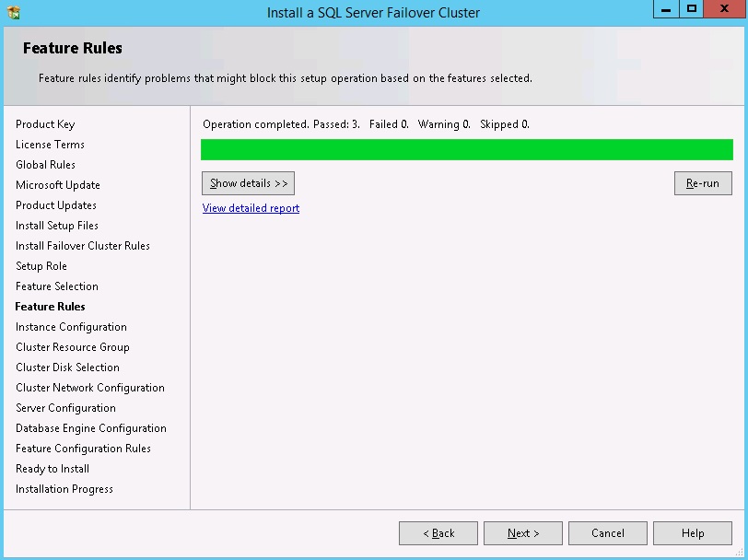Select Feature Selection step in sidebar
748x560 pixels.
coord(57,286)
